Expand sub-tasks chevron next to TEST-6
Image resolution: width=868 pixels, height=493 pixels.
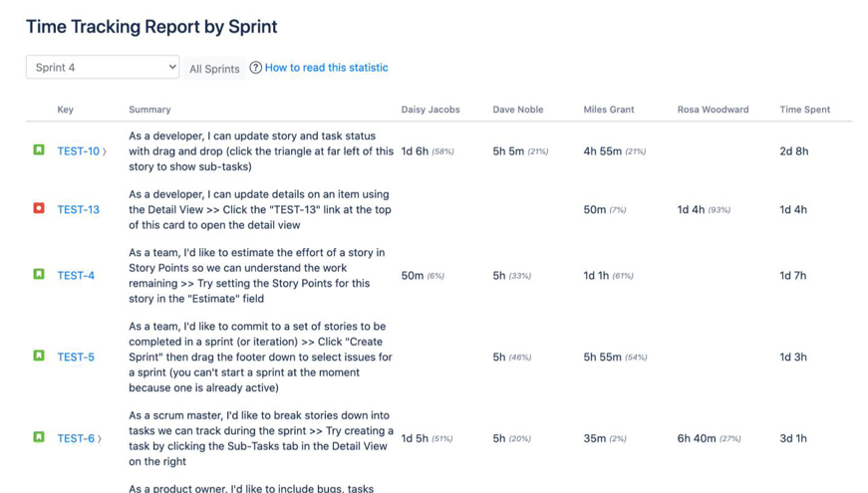[100, 439]
